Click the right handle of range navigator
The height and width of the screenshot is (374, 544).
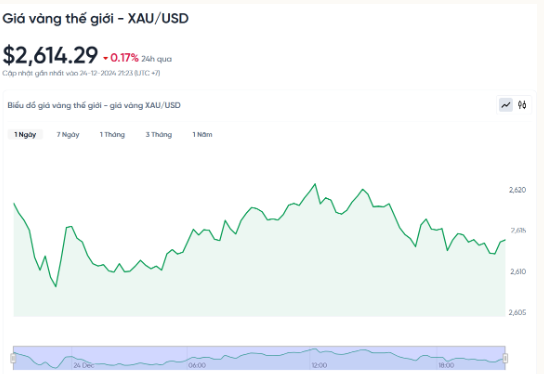tap(505, 358)
